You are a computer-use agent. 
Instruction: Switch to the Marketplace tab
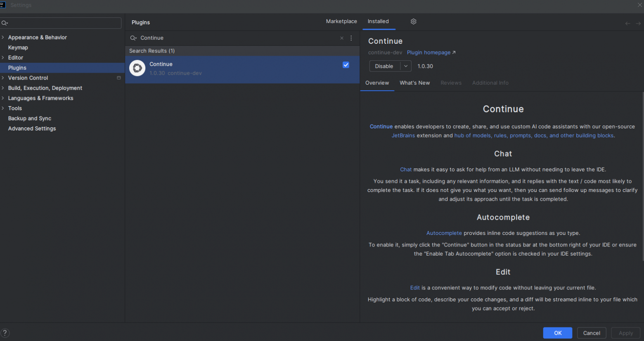[341, 21]
